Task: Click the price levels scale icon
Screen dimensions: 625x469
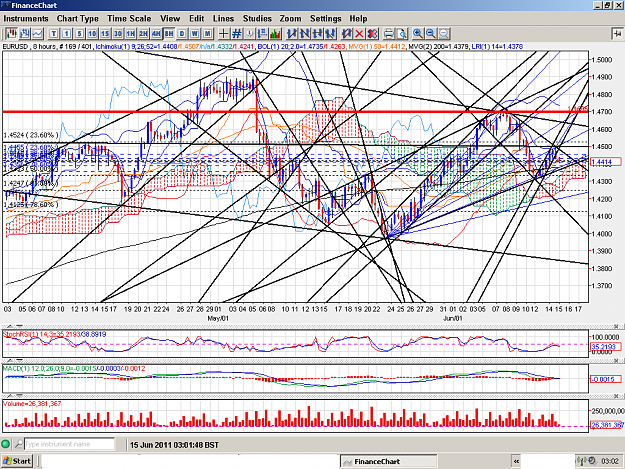Action: pyautogui.click(x=262, y=33)
